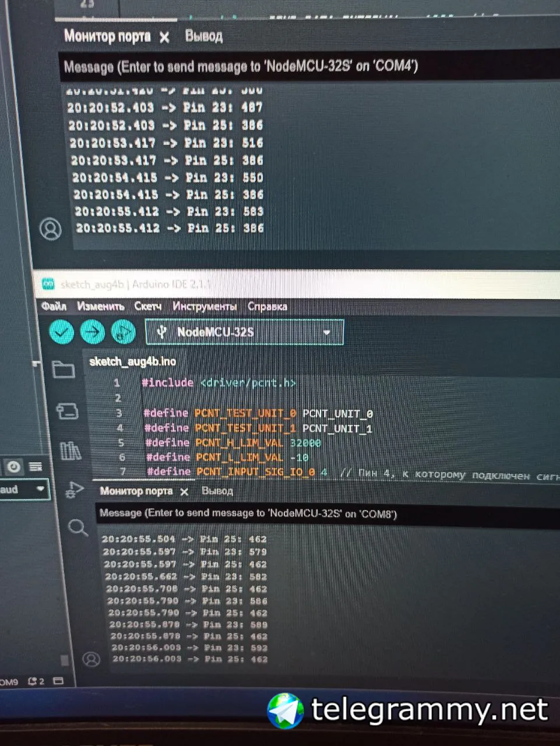Select Монитор порта tab in COM4 window

coord(107,36)
